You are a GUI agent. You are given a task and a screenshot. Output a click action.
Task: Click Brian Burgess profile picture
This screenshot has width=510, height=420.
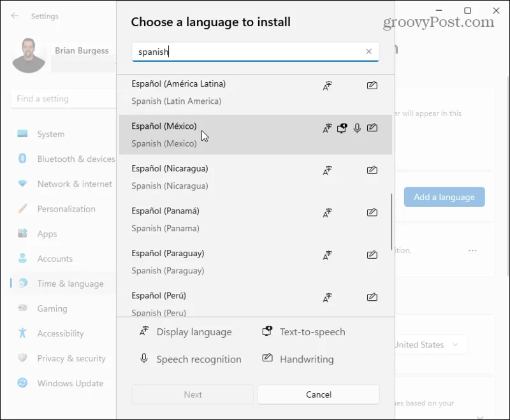29,55
